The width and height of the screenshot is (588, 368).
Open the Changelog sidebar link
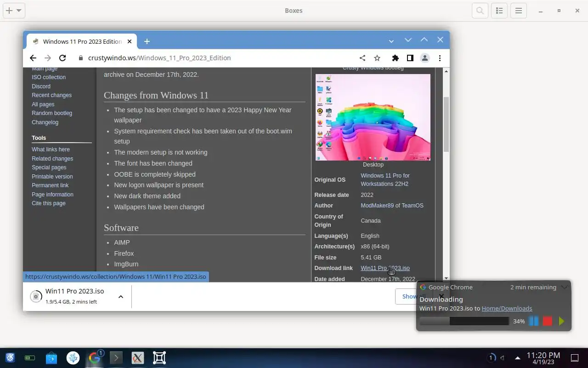click(45, 122)
